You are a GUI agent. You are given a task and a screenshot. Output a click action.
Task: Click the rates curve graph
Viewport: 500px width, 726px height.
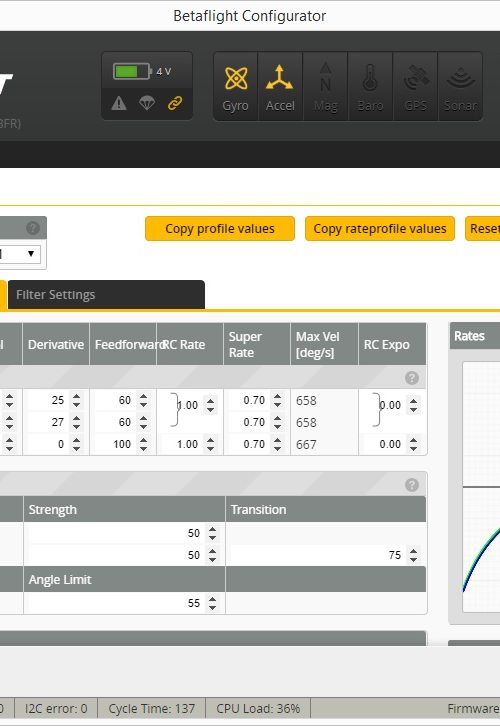pos(481,486)
